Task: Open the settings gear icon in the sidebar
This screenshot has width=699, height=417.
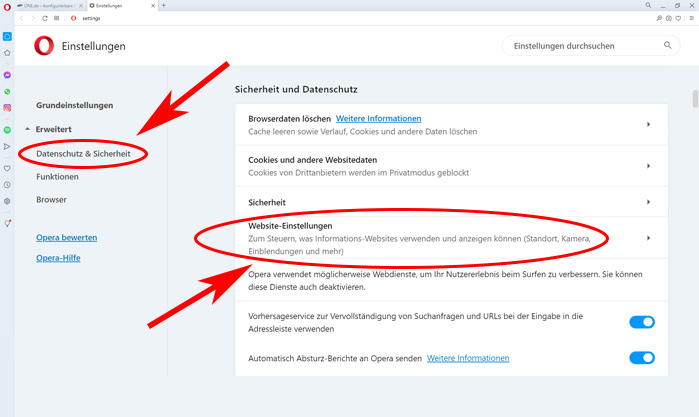Action: click(7, 201)
